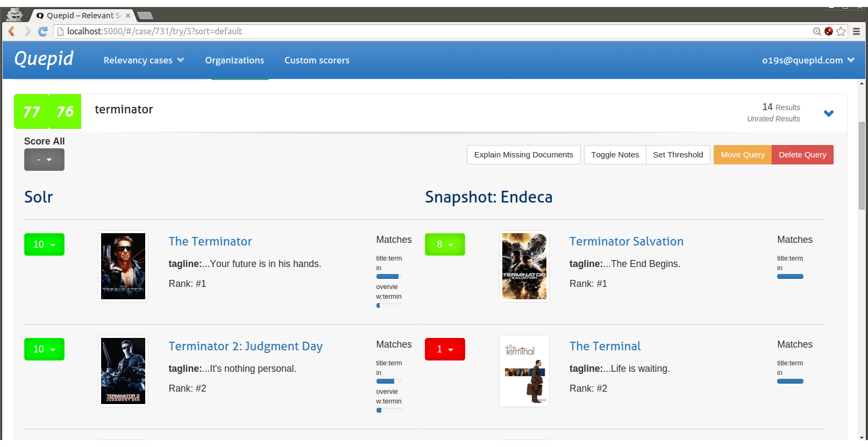Open rating dropdown for The Terminator
Viewport: 868px width, 447px height.
(44, 244)
